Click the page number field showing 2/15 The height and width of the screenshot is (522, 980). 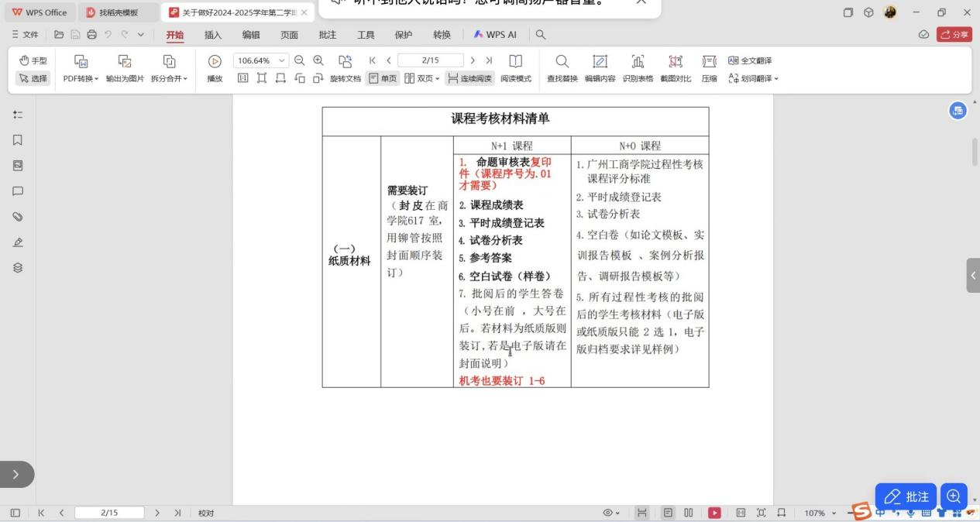tap(430, 60)
